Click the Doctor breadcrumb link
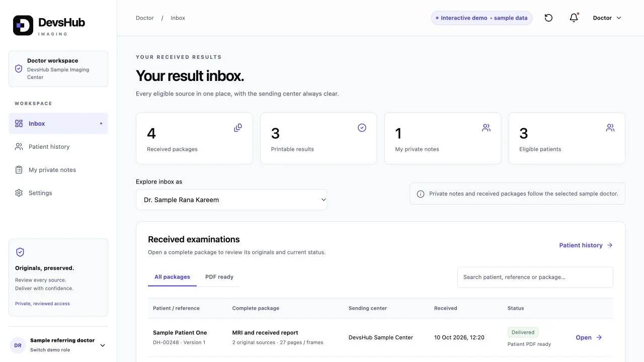 click(145, 18)
